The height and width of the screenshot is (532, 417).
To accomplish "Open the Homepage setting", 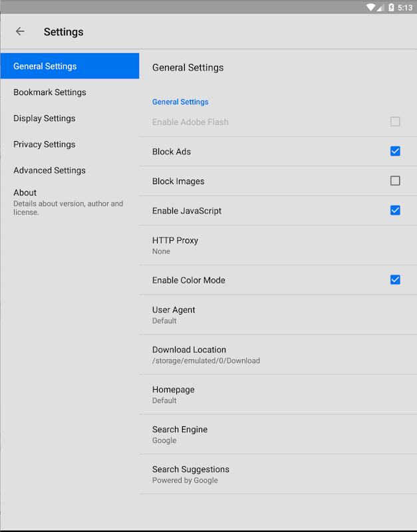I will tap(277, 394).
